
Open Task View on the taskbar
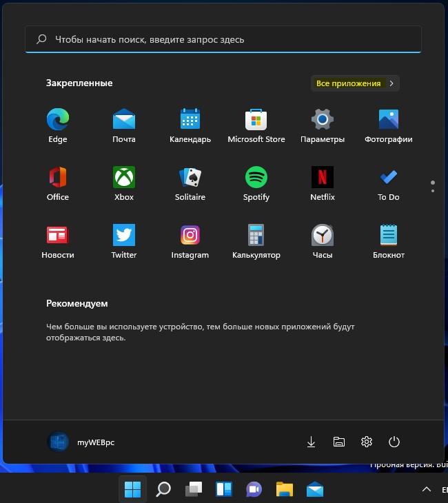194,489
